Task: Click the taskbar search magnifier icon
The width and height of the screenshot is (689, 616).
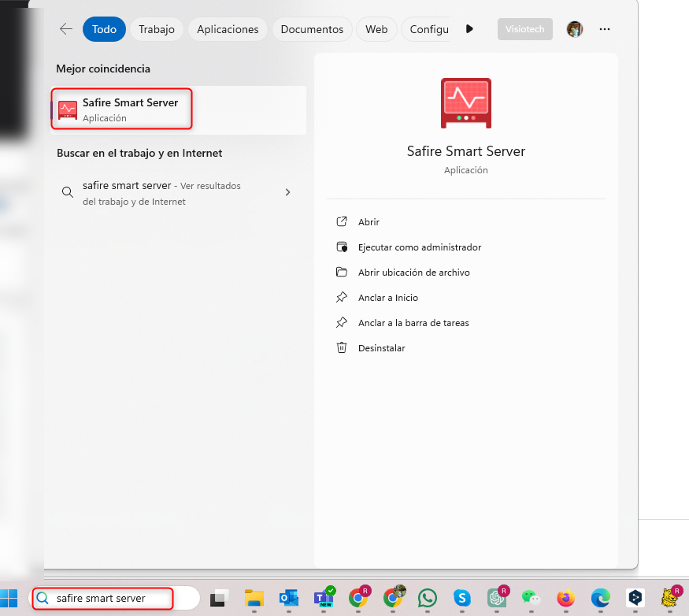Action: [x=43, y=598]
